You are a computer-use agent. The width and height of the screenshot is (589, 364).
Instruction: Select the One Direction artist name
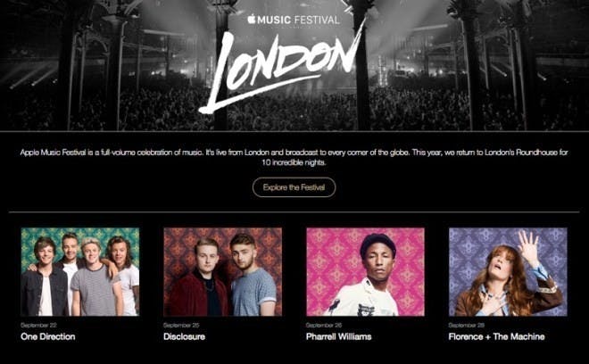tap(48, 336)
